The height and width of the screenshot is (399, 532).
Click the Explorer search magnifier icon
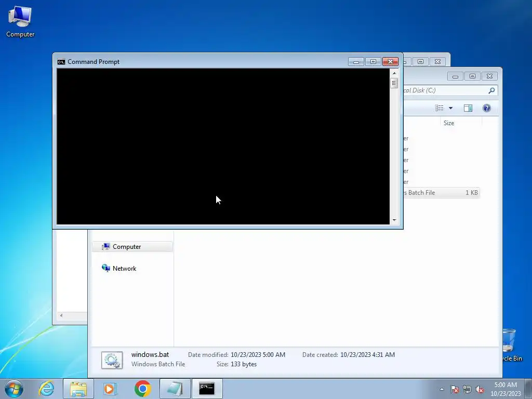tap(491, 90)
